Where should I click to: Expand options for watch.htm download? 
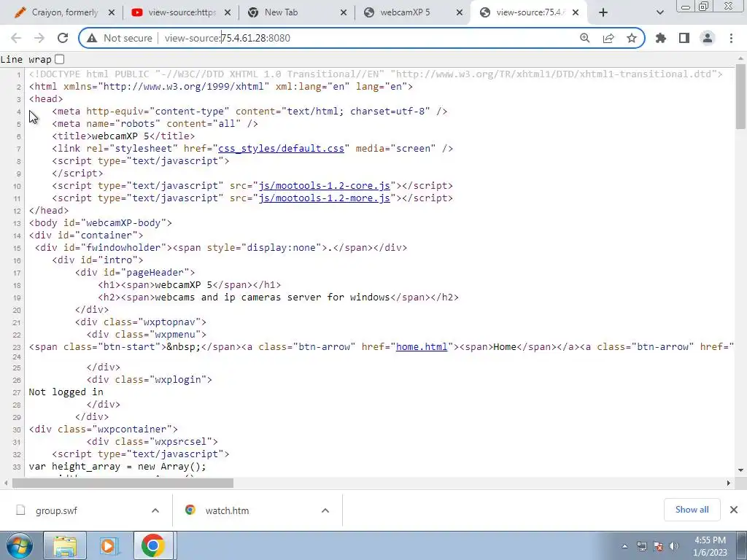[325, 510]
